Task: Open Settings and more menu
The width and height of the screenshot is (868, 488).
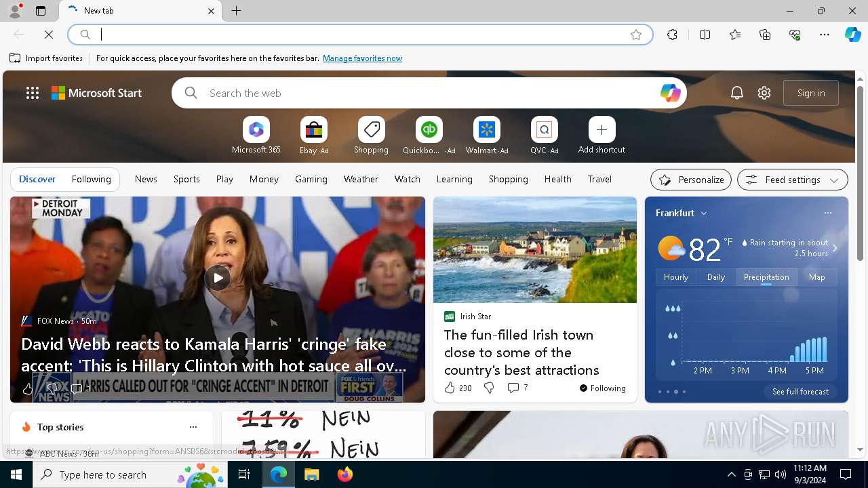Action: tap(825, 35)
